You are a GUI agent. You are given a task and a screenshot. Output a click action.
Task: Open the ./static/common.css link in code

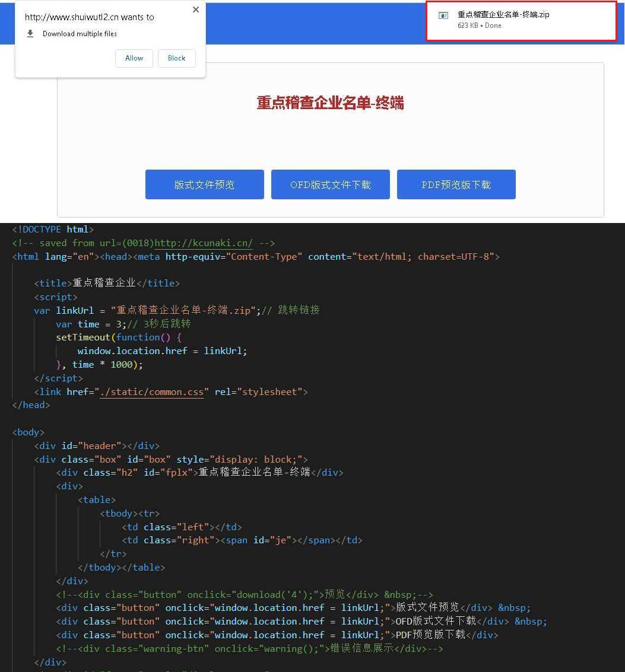click(151, 391)
